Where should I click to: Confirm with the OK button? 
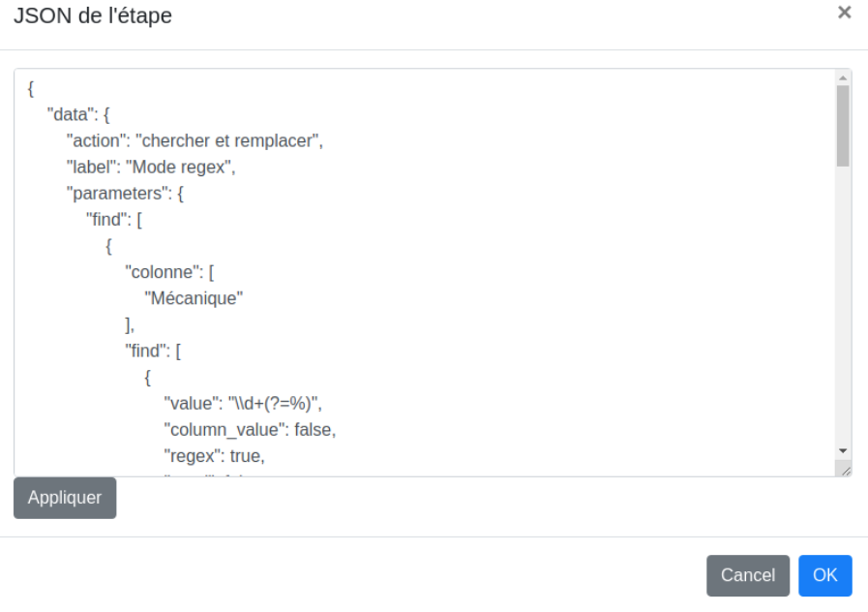pos(824,575)
